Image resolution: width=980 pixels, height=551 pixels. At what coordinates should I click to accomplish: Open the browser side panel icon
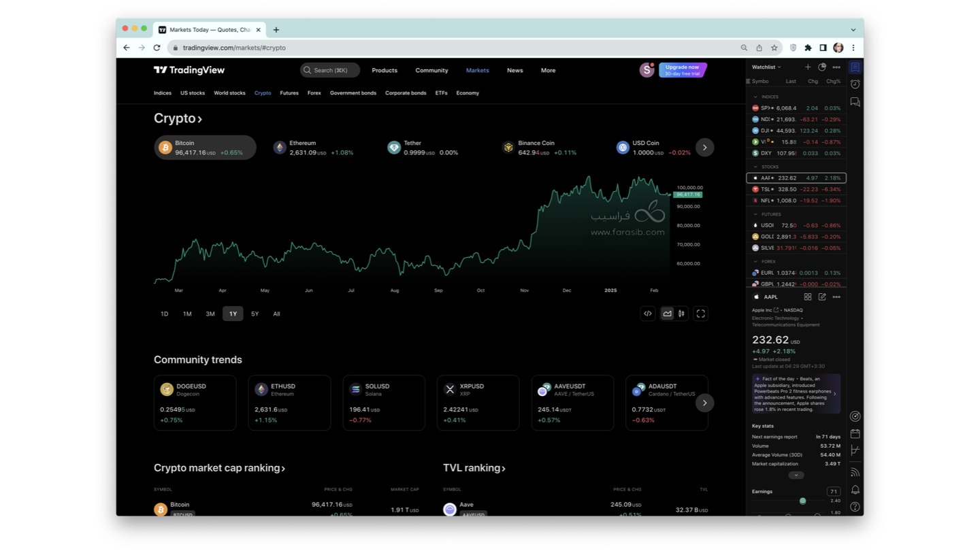point(823,48)
